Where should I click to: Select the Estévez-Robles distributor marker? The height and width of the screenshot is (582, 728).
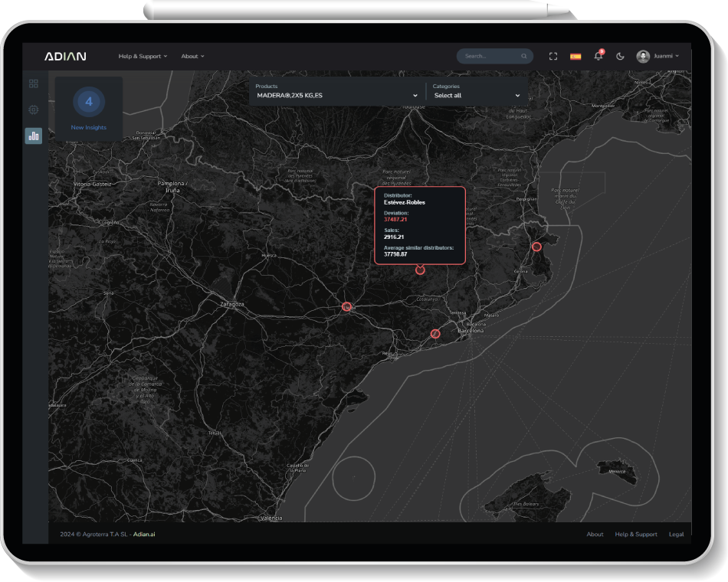pyautogui.click(x=420, y=270)
